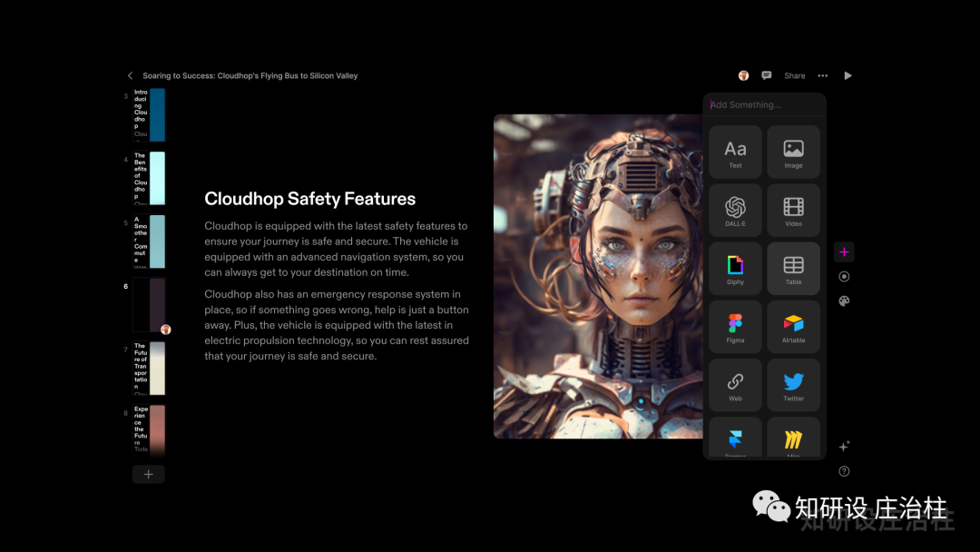
Task: Click the user avatar in top bar
Action: point(743,75)
